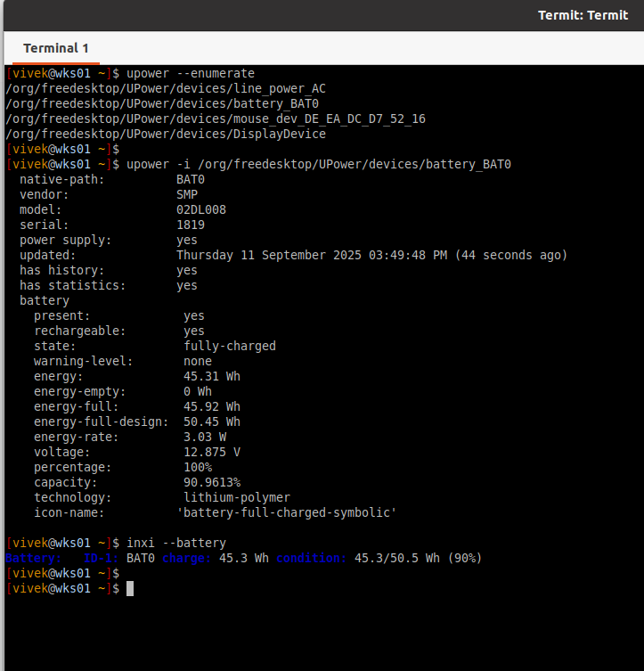
Task: Click the condition value 45.3/50.5 Wh (90%)
Action: tap(419, 558)
